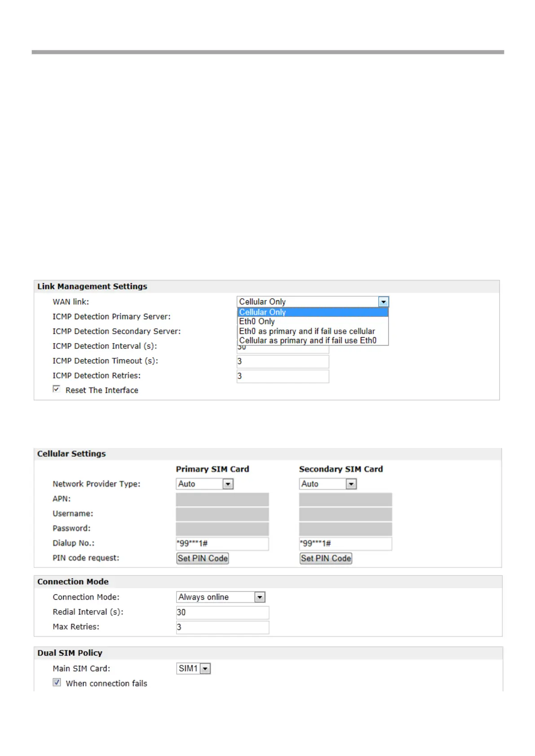Image resolution: width=535 pixels, height=756 pixels.
Task: Click the ICMP Detection Timeout input field
Action: 283,361
